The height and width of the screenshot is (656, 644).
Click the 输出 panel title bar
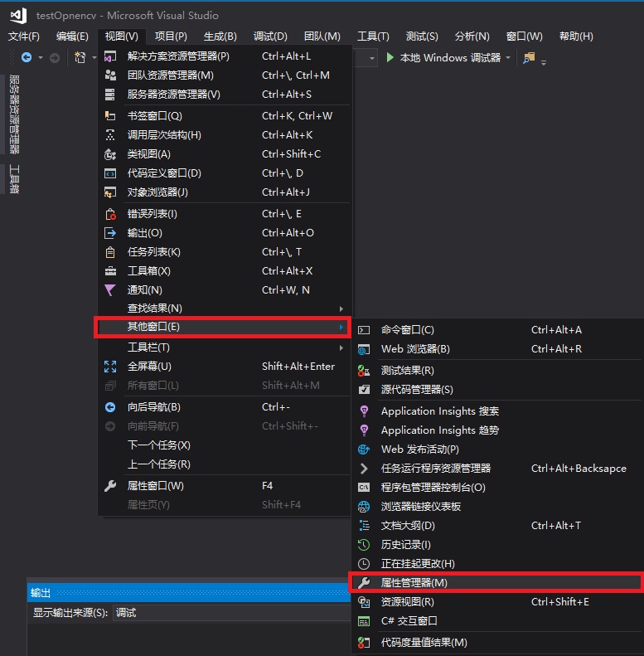click(189, 593)
